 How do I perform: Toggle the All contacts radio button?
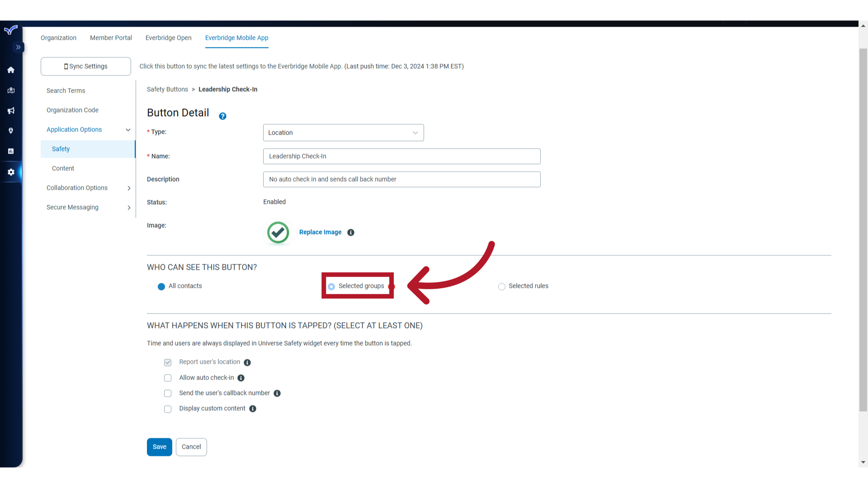[x=161, y=286]
